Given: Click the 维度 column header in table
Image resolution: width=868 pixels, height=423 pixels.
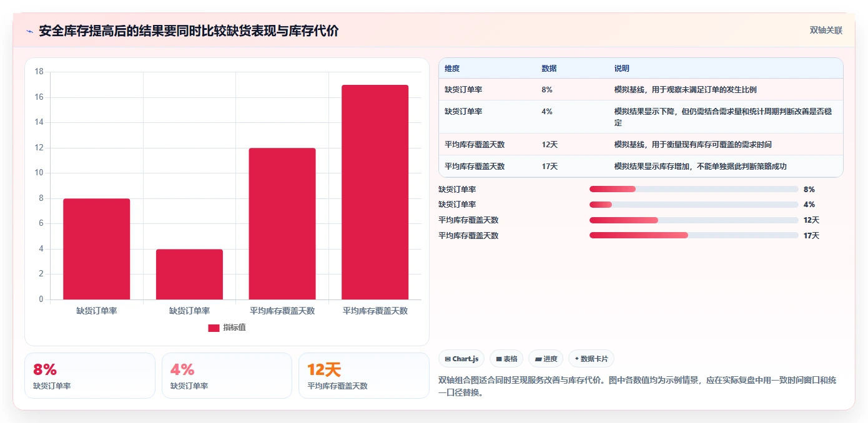Looking at the screenshot, I should [x=452, y=69].
